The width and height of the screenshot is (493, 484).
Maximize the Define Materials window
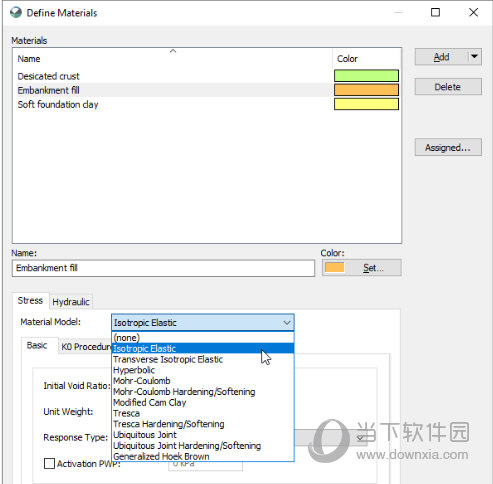[x=435, y=13]
